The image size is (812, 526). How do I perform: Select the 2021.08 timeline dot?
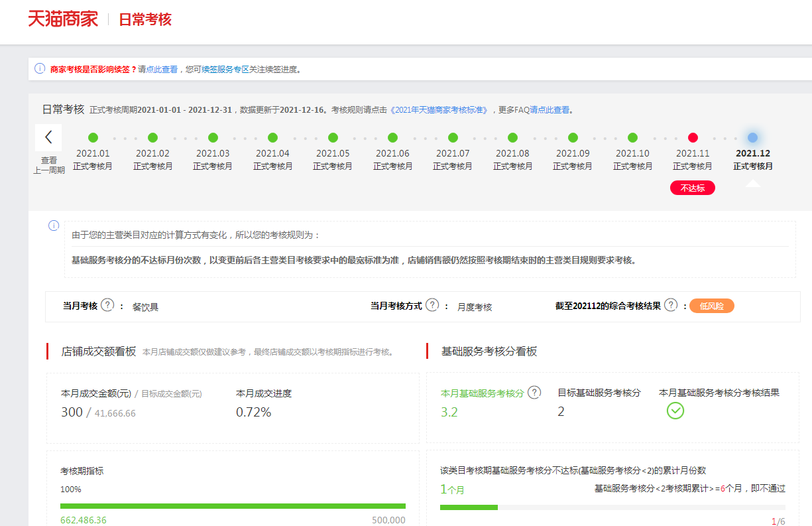point(513,137)
